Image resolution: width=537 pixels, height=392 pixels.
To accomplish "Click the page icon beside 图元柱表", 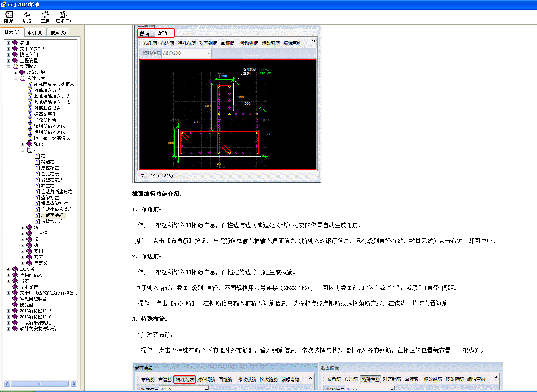I will (x=37, y=174).
